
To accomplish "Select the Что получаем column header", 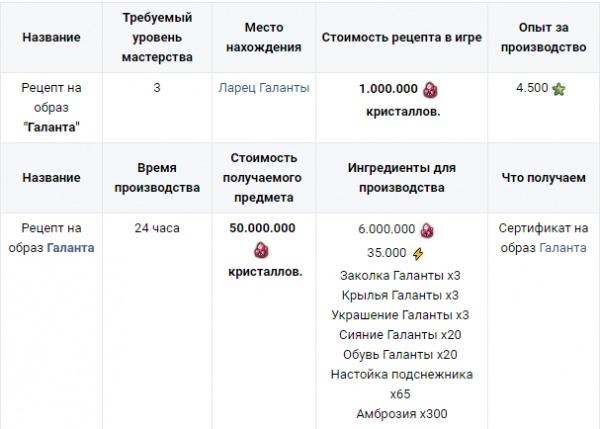I will [546, 178].
